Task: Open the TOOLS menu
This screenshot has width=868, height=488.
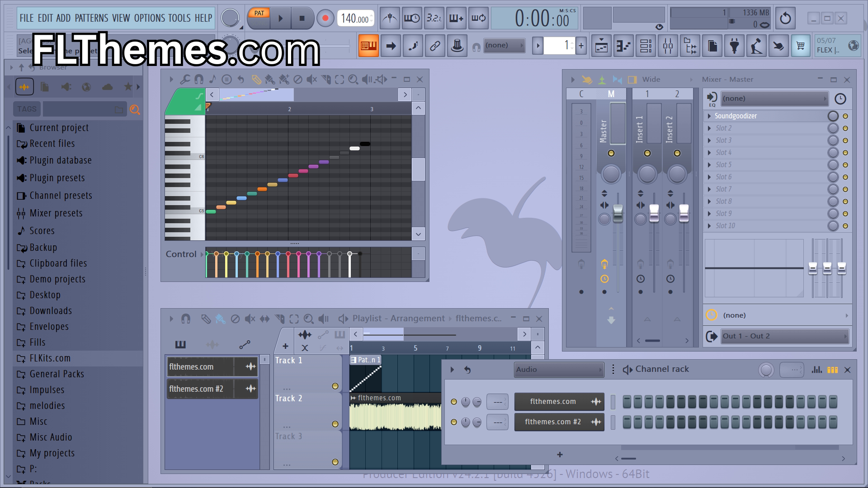Action: pos(179,18)
